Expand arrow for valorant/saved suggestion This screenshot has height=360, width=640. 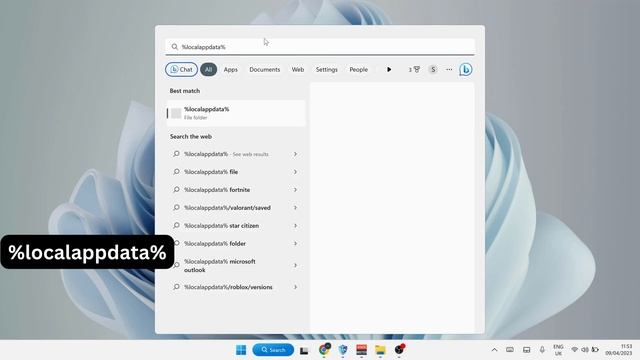[295, 208]
